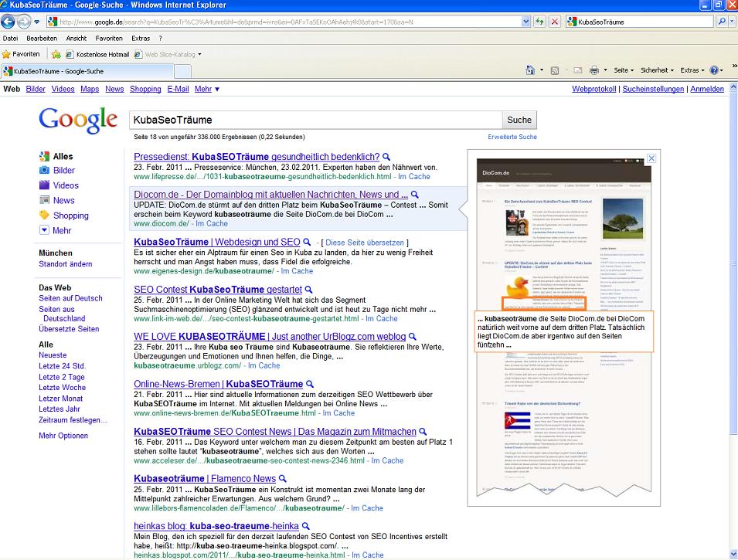This screenshot has height=560, width=738.
Task: Go to Google Bilder in top nav
Action: point(36,89)
